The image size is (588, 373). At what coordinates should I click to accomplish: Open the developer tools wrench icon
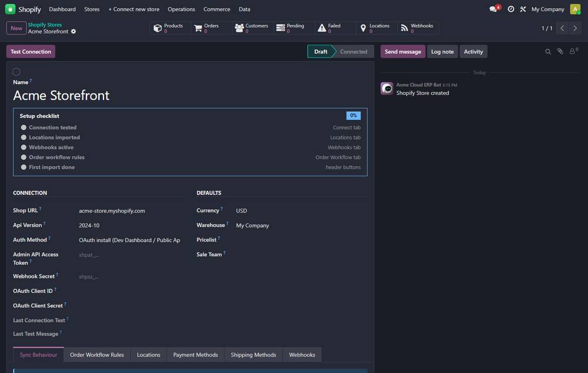523,9
